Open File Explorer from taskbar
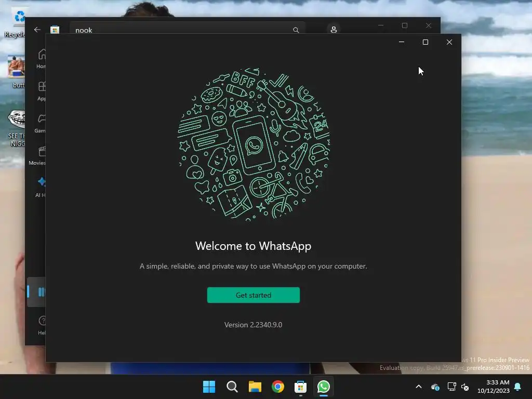 [x=255, y=387]
